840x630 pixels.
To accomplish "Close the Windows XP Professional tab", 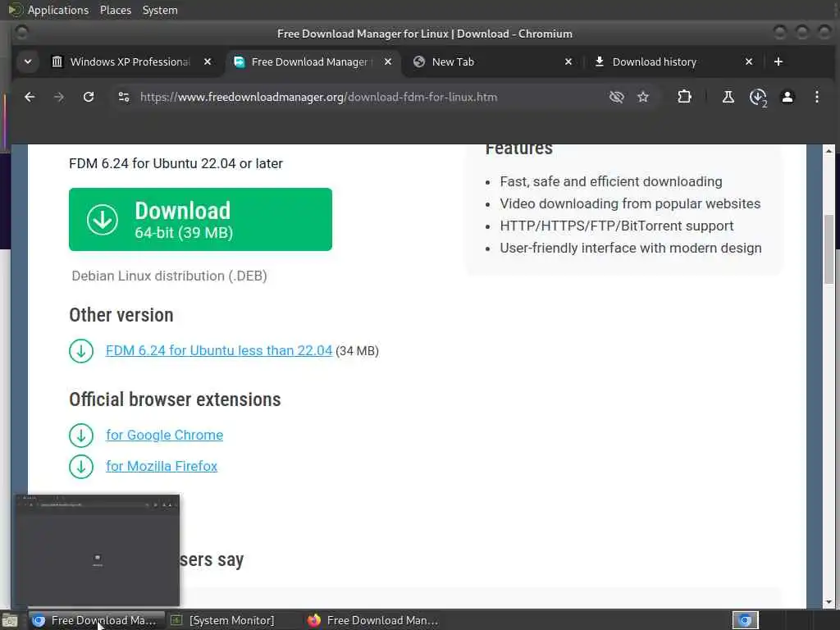I will (208, 62).
